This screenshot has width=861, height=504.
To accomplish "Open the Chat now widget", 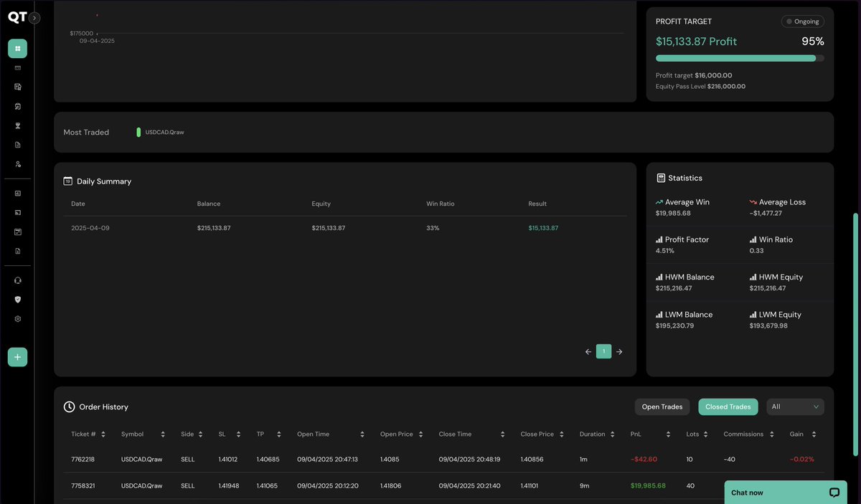I will click(786, 493).
